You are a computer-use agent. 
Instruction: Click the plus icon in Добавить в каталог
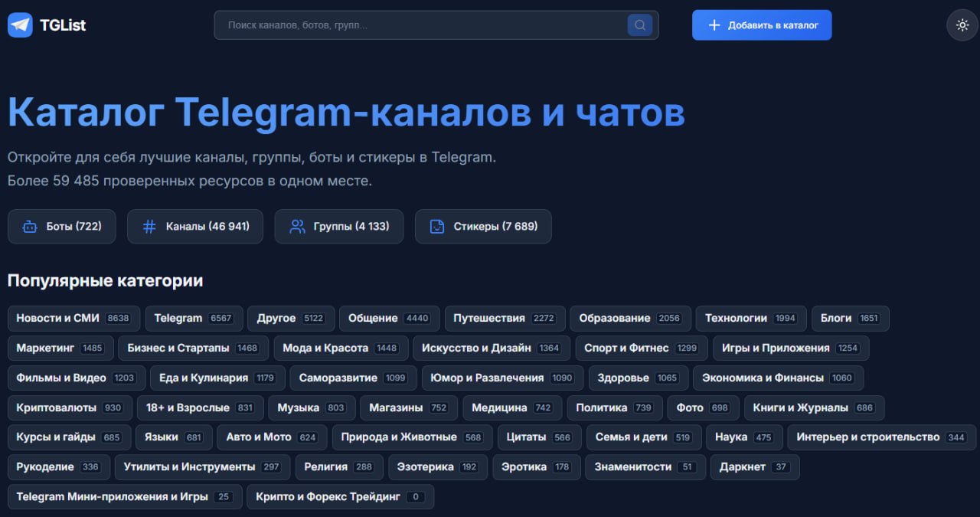pyautogui.click(x=714, y=25)
